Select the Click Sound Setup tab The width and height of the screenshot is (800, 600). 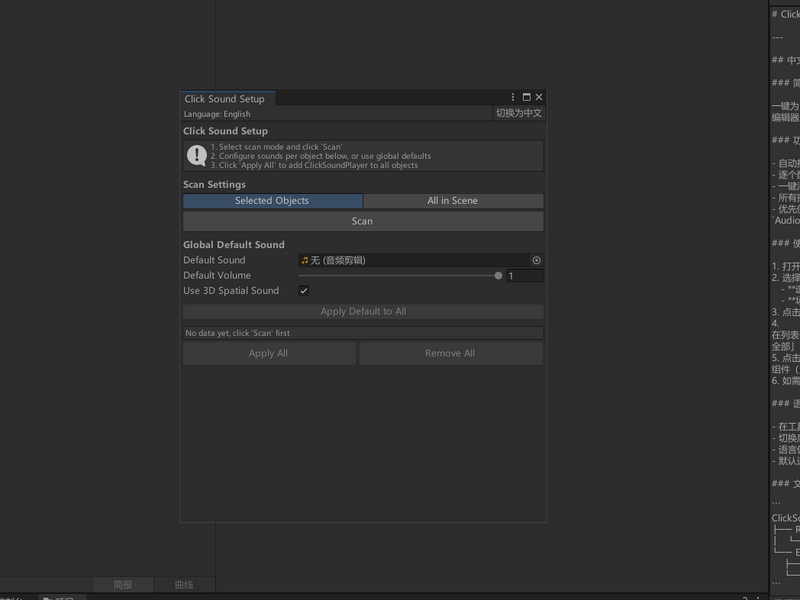point(228,98)
